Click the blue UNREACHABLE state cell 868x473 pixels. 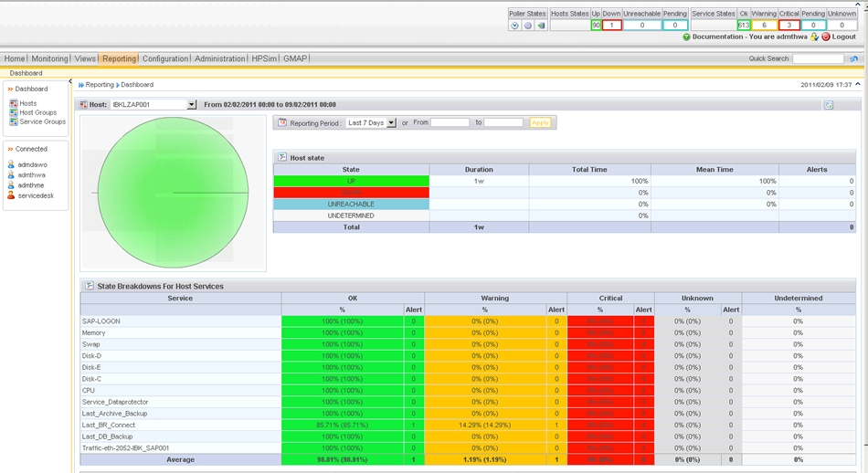pyautogui.click(x=351, y=205)
